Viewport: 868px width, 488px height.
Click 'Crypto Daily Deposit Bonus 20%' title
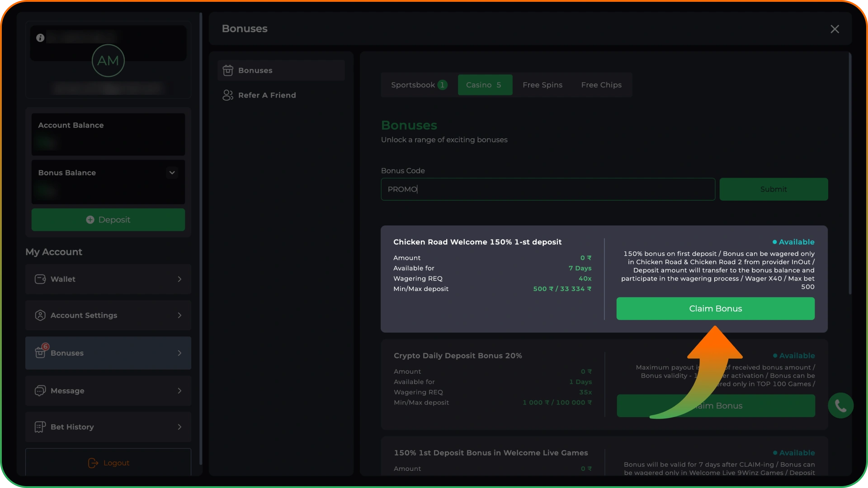coord(458,356)
